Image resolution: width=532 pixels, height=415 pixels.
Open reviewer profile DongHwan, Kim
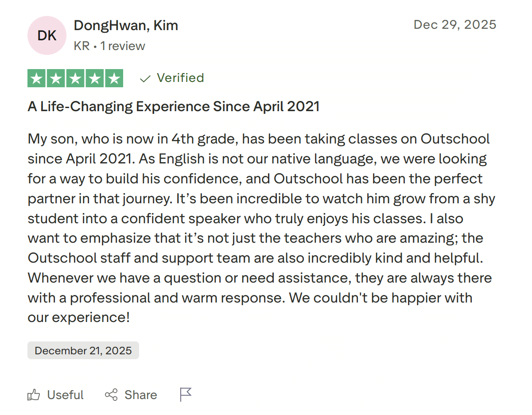[126, 25]
